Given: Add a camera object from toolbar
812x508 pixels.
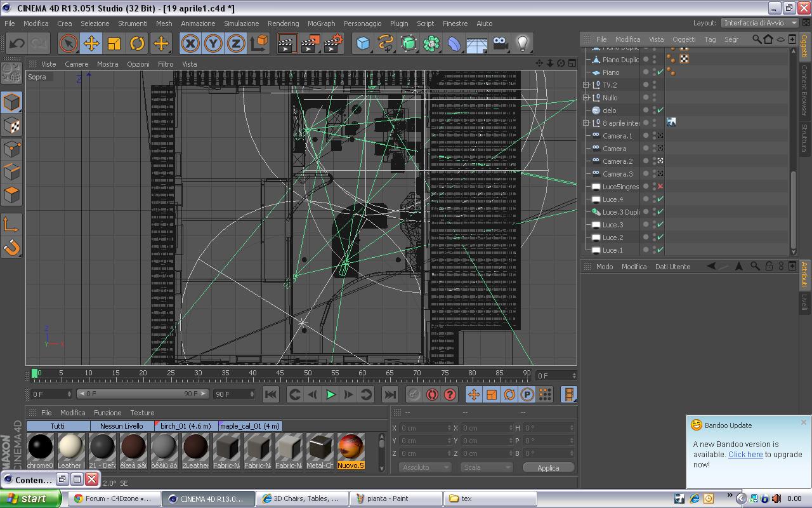Looking at the screenshot, I should (x=501, y=43).
